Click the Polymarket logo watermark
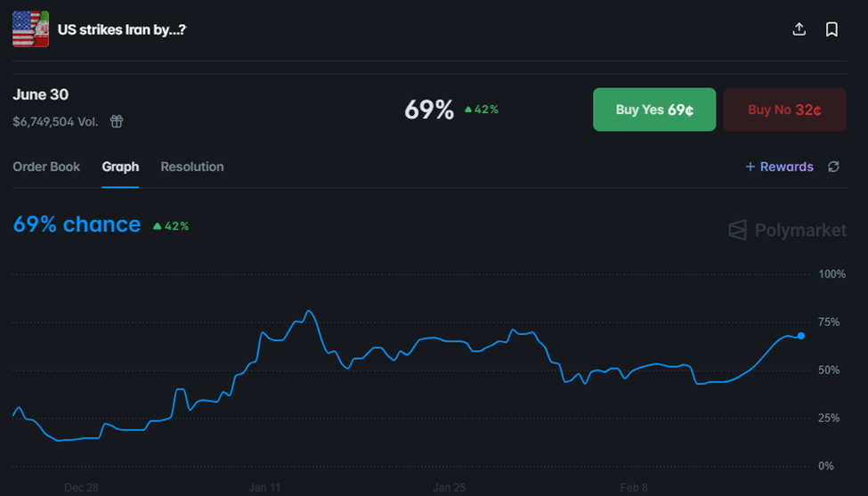The height and width of the screenshot is (496, 868). 787,231
